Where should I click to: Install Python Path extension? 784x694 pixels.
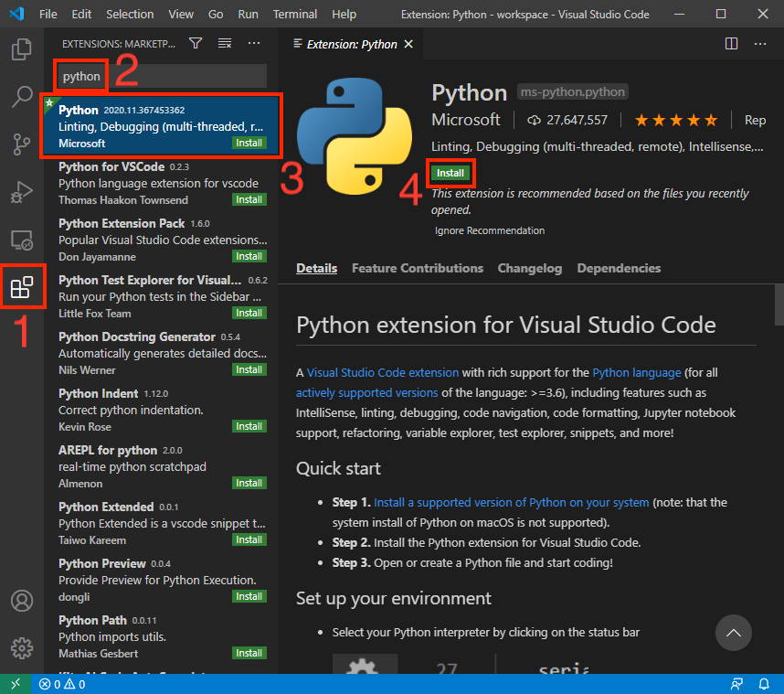(249, 653)
